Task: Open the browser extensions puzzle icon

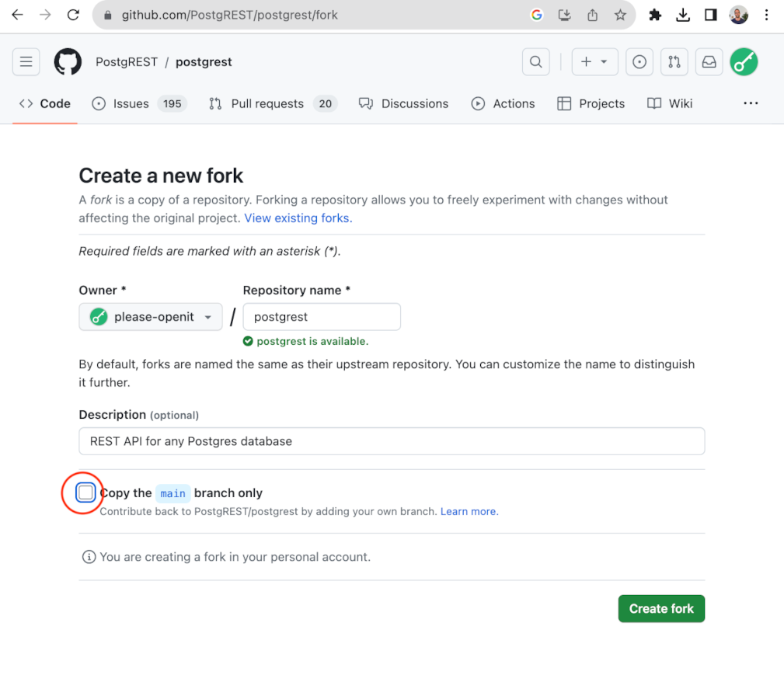Action: click(x=655, y=15)
